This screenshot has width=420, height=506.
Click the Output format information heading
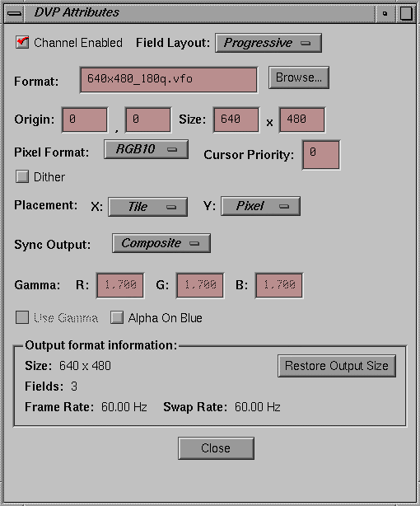coord(101,345)
